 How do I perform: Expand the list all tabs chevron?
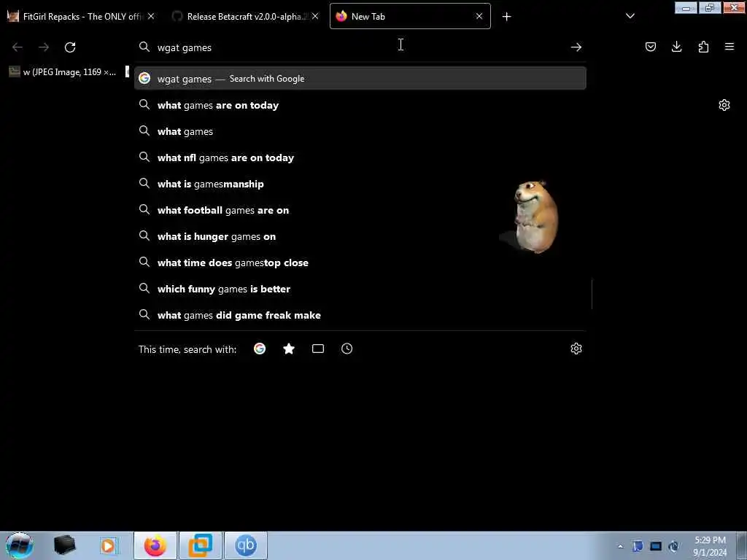[x=630, y=16]
